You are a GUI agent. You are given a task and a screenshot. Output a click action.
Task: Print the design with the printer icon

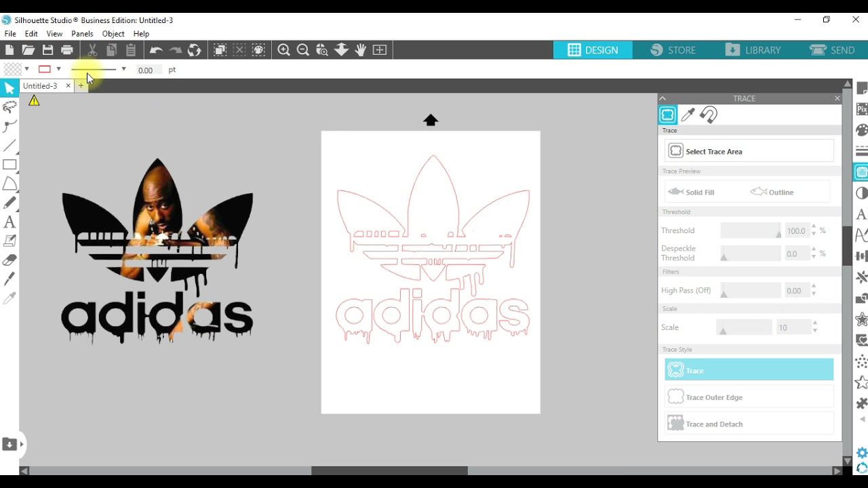point(67,50)
